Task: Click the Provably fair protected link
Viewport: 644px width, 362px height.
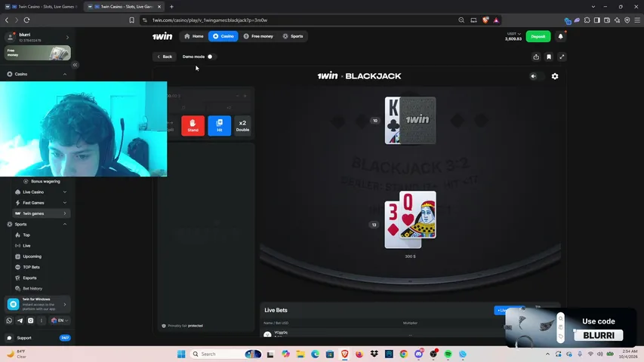Action: point(183,326)
